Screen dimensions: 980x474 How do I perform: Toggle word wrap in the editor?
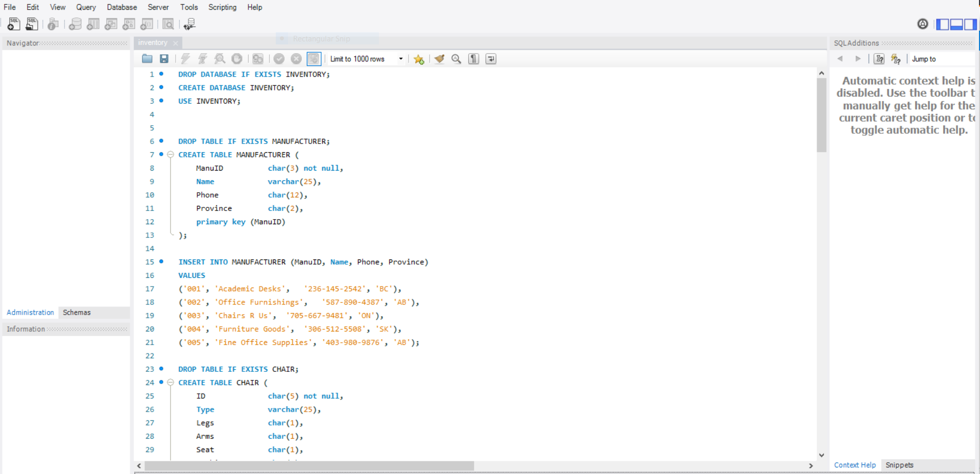(x=491, y=59)
